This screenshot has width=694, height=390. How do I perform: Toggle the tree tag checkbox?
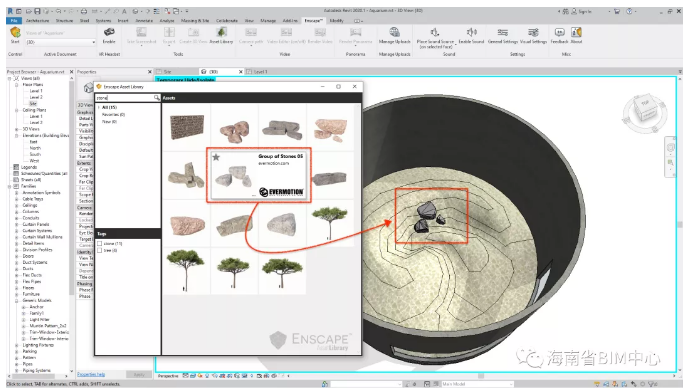pyautogui.click(x=100, y=251)
